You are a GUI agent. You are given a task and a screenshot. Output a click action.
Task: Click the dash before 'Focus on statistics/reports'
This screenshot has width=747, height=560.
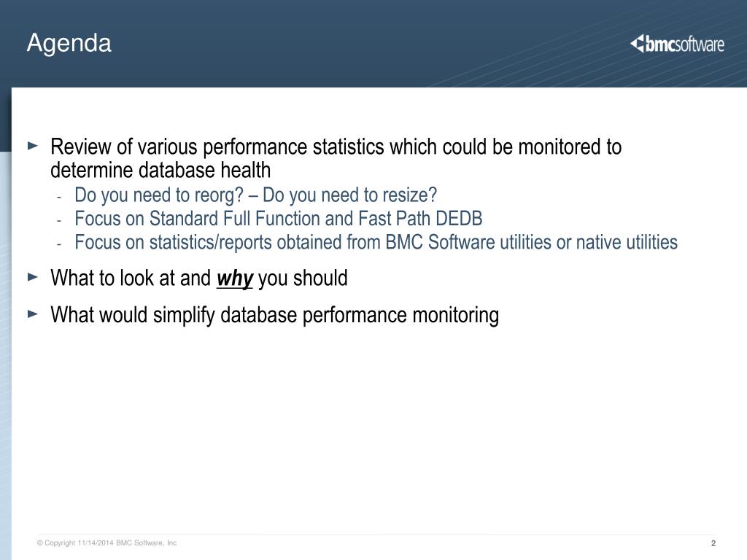[x=59, y=244]
